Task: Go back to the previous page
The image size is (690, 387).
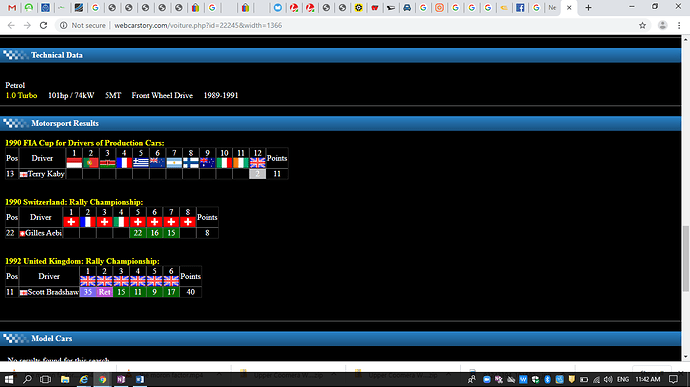Action: pos(11,26)
